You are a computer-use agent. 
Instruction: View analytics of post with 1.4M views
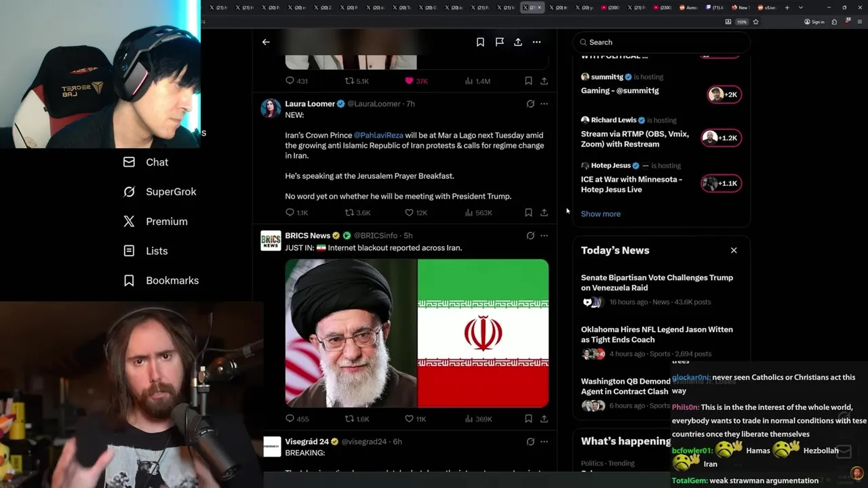(x=477, y=81)
